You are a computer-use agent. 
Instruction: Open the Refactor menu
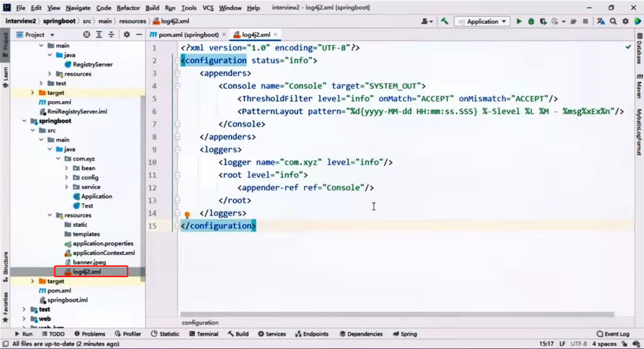pos(128,8)
